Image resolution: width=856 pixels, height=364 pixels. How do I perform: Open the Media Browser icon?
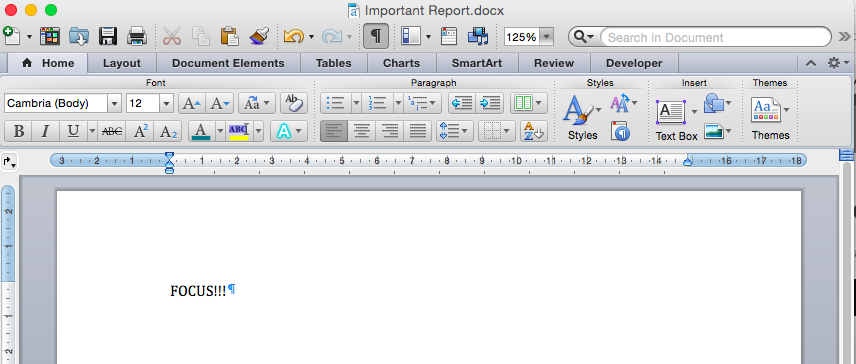(x=478, y=37)
